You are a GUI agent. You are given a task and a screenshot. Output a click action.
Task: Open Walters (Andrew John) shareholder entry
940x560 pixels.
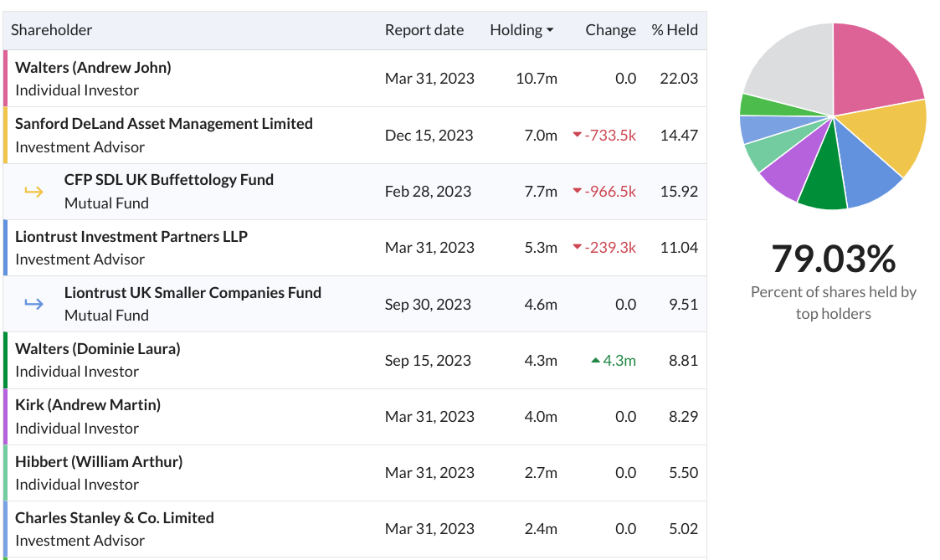93,67
